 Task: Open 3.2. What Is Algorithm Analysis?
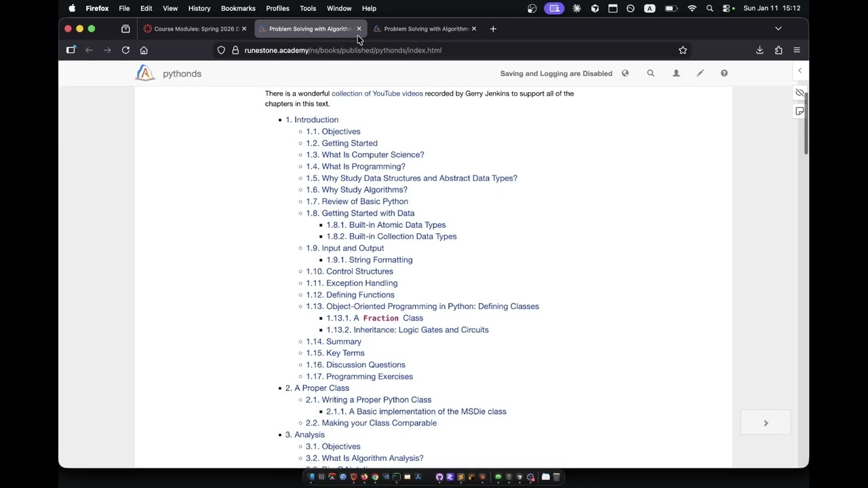(x=364, y=458)
